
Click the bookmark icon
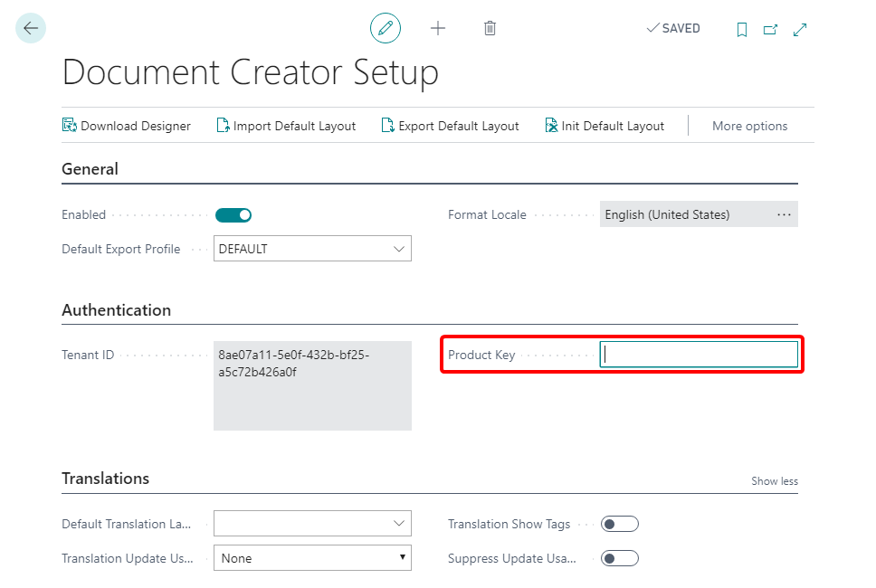tap(742, 29)
